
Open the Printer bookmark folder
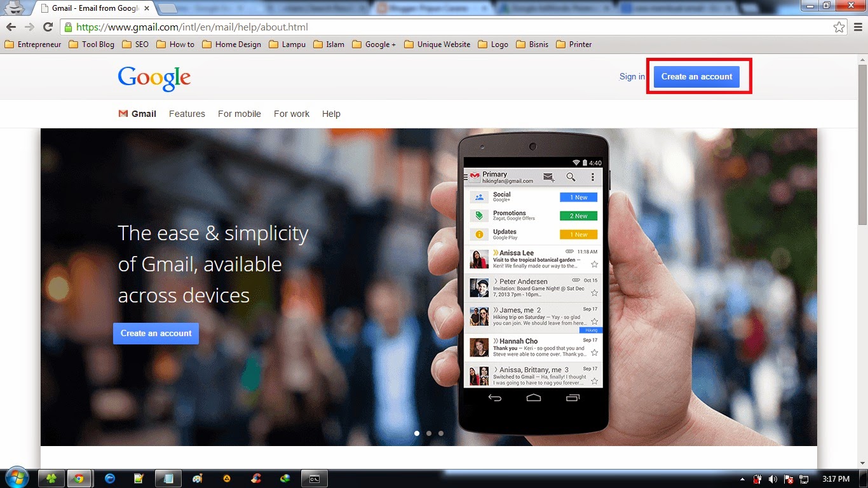coord(574,44)
